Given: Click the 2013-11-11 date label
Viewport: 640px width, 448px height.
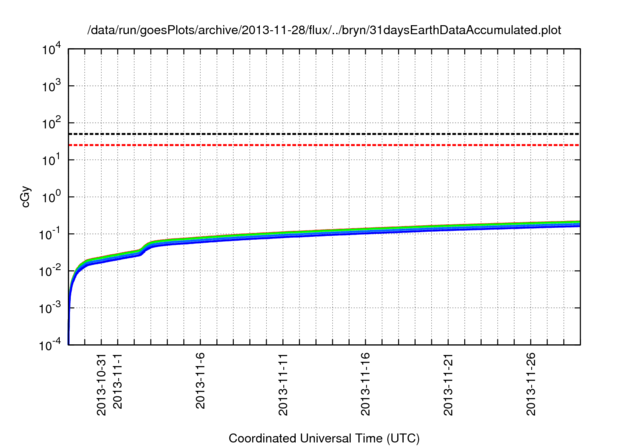Looking at the screenshot, I should [x=283, y=384].
